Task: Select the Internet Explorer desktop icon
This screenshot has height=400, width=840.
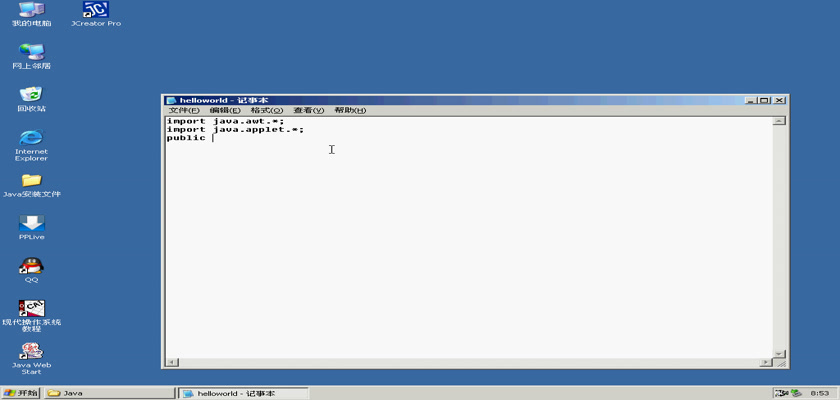Action: (32, 145)
